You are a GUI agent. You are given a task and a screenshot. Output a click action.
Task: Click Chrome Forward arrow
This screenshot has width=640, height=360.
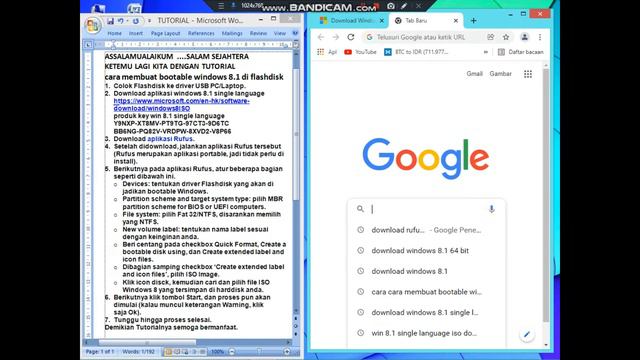click(336, 37)
